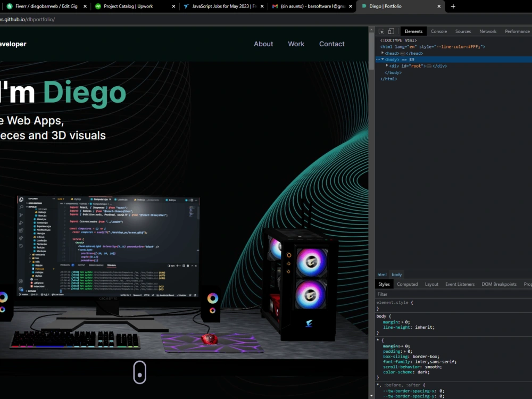This screenshot has width=532, height=399.
Task: Click the 3D PC tower model in hero canvas
Action: (300, 284)
